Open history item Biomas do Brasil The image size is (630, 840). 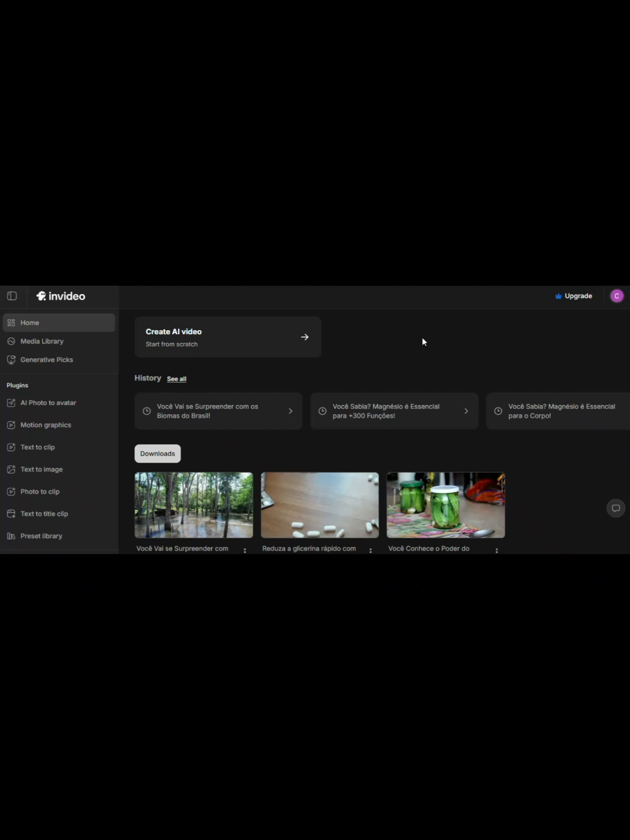pos(219,411)
